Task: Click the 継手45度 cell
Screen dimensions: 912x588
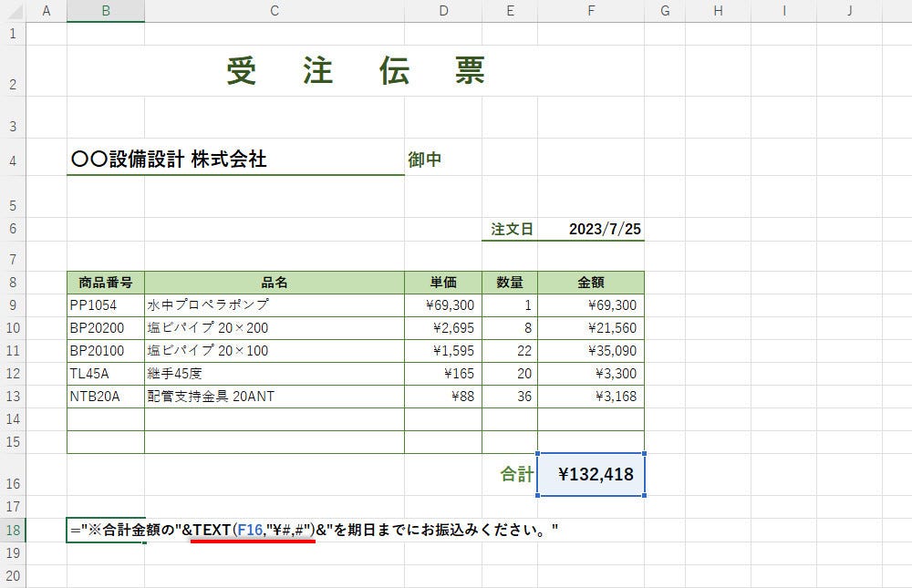Action: point(275,374)
